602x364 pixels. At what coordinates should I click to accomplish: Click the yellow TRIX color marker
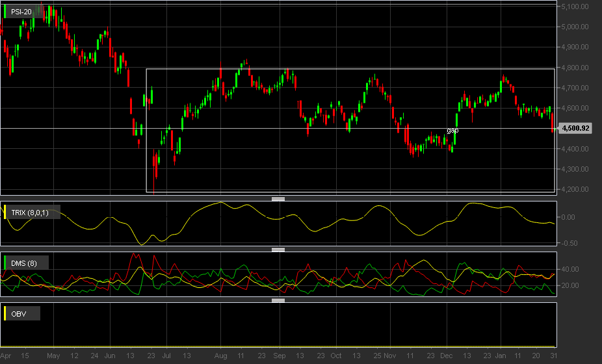click(x=5, y=213)
